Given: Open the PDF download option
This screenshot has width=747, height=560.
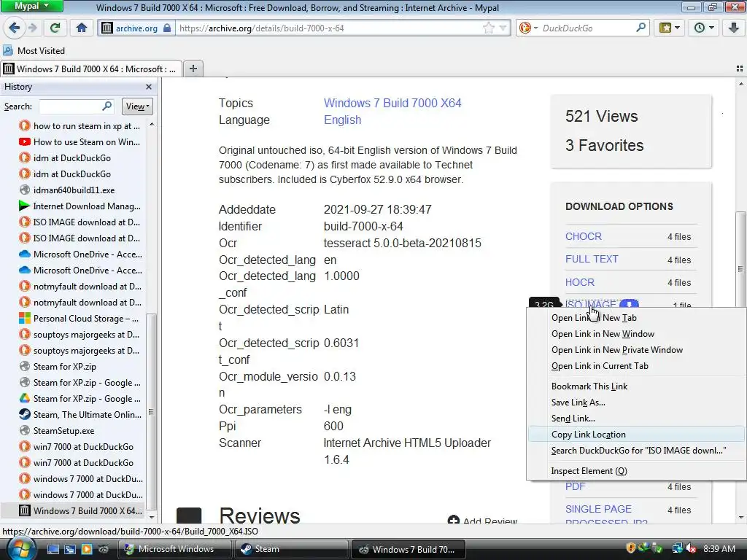Looking at the screenshot, I should point(575,486).
